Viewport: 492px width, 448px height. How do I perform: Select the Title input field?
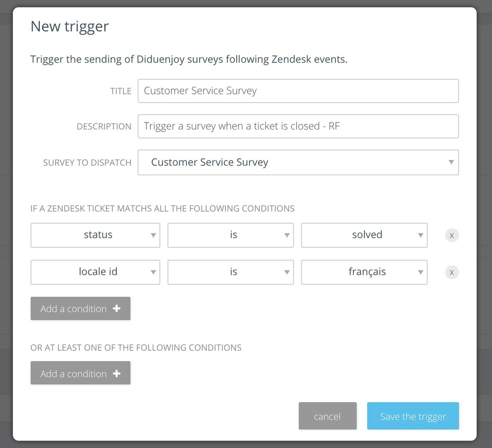(x=298, y=91)
